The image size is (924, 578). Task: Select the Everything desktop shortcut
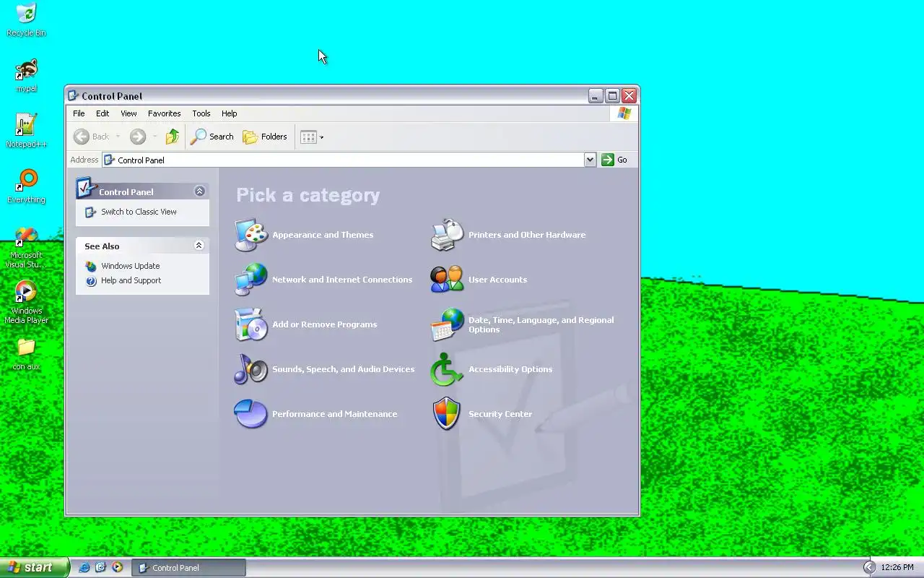(x=26, y=186)
